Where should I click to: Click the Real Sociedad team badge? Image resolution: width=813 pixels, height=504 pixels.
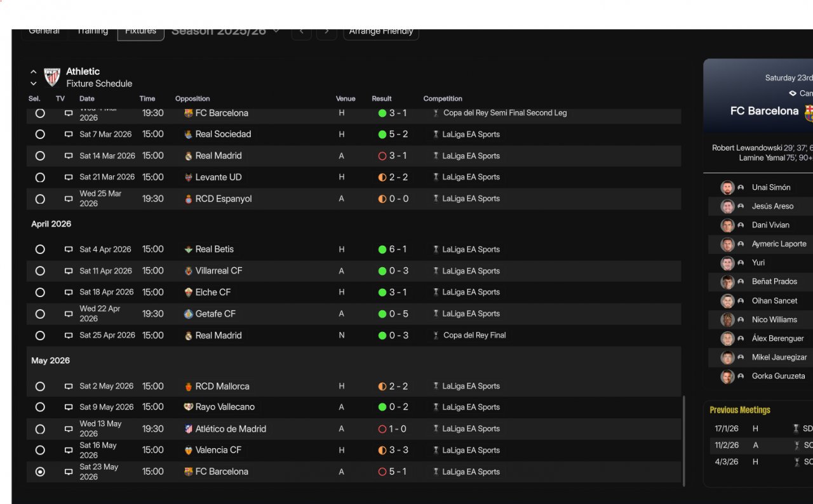coord(189,135)
